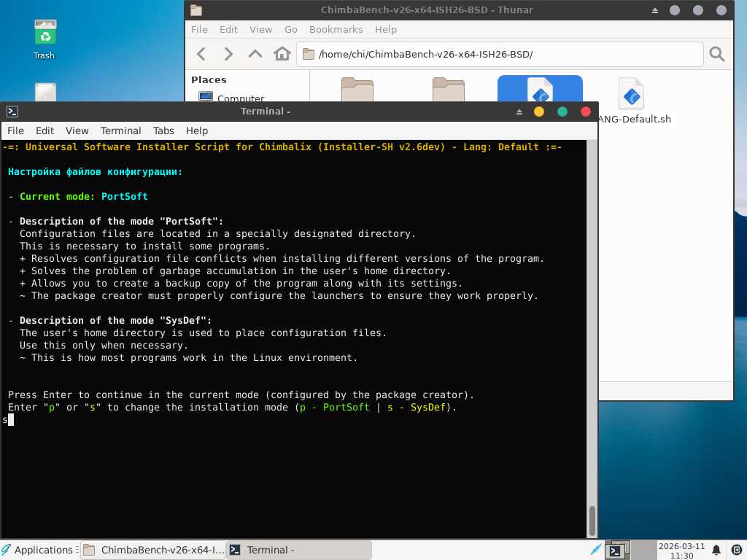
Task: Open Terminal Help menu
Action: tap(197, 131)
